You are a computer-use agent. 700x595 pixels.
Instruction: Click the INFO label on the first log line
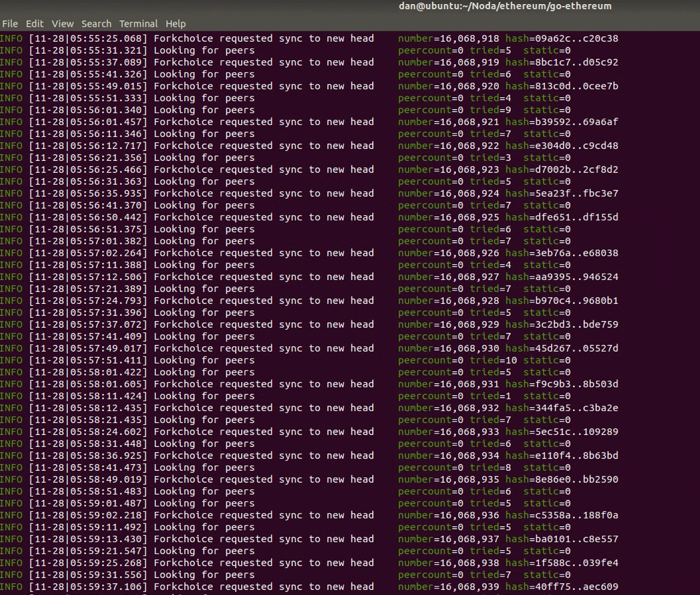(11, 38)
